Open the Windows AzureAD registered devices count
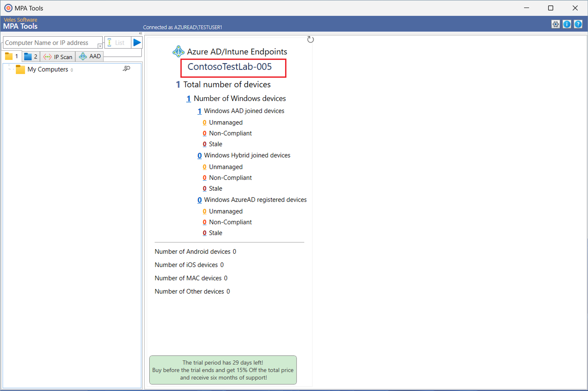The width and height of the screenshot is (588, 391). click(x=199, y=200)
